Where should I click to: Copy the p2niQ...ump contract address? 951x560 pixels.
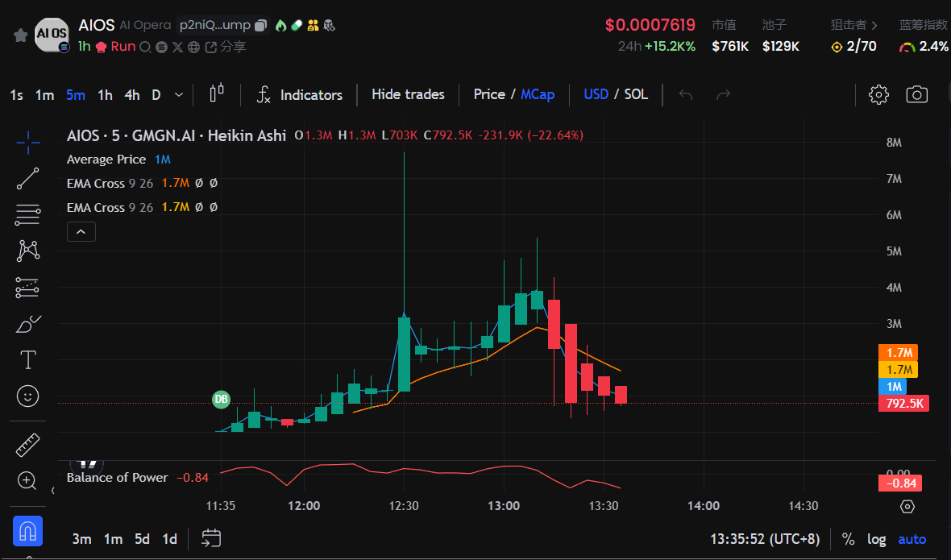tap(260, 26)
